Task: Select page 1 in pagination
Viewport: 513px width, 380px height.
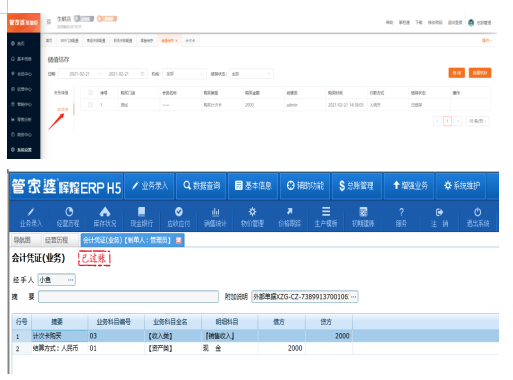Action: pyautogui.click(x=448, y=121)
